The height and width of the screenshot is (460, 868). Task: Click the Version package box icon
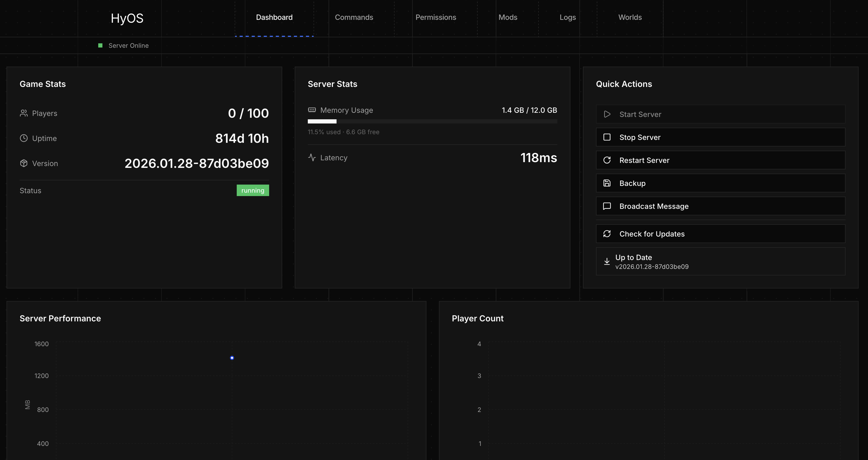[24, 163]
